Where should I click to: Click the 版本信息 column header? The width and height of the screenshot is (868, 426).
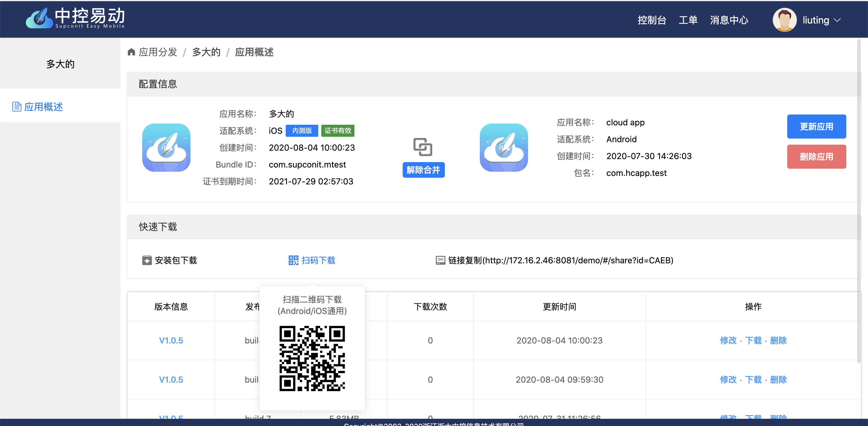171,306
